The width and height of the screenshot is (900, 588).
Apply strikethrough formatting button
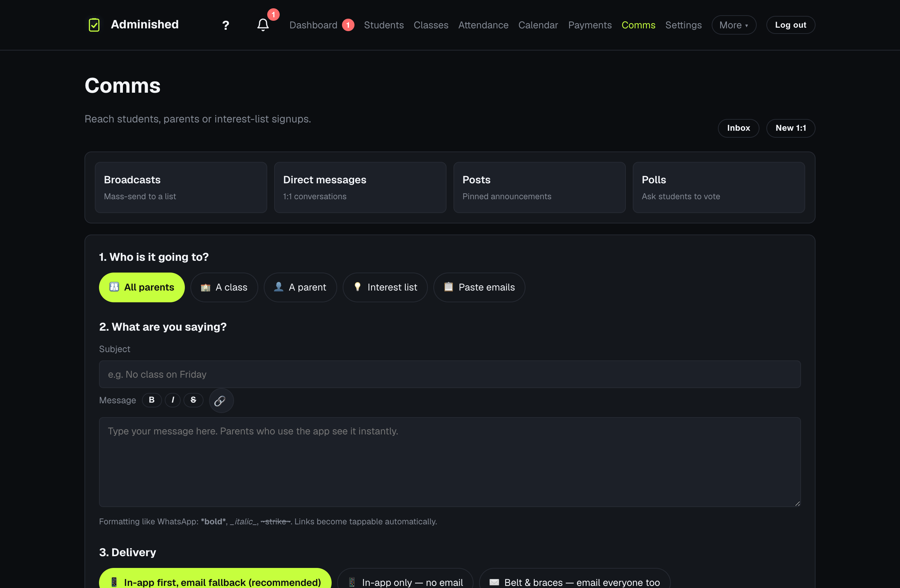(x=193, y=400)
